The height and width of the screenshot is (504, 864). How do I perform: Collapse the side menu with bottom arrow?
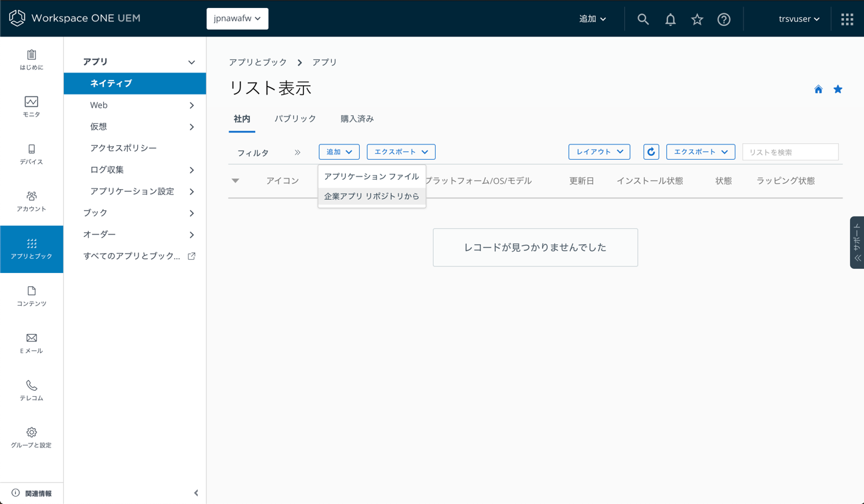pyautogui.click(x=196, y=493)
